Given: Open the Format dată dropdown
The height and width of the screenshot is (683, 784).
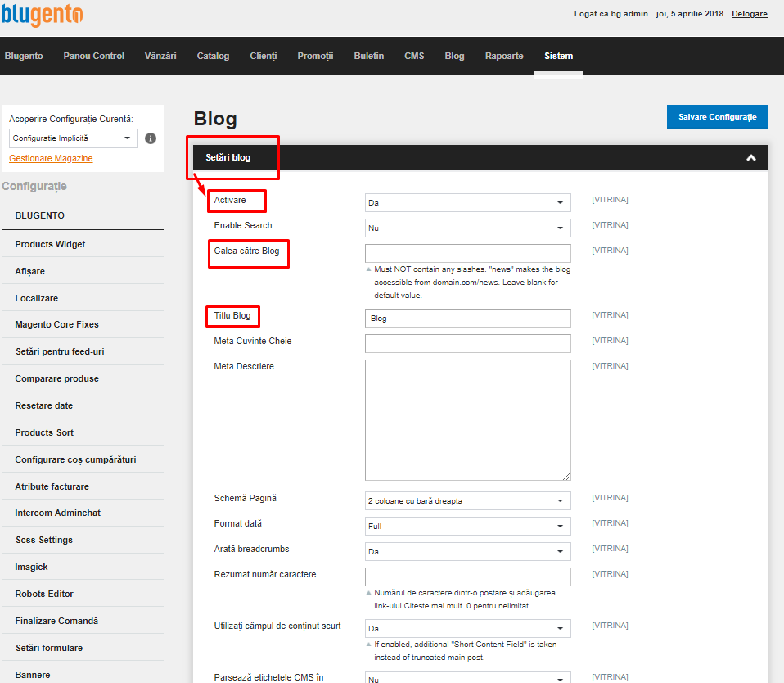Looking at the screenshot, I should pyautogui.click(x=467, y=527).
